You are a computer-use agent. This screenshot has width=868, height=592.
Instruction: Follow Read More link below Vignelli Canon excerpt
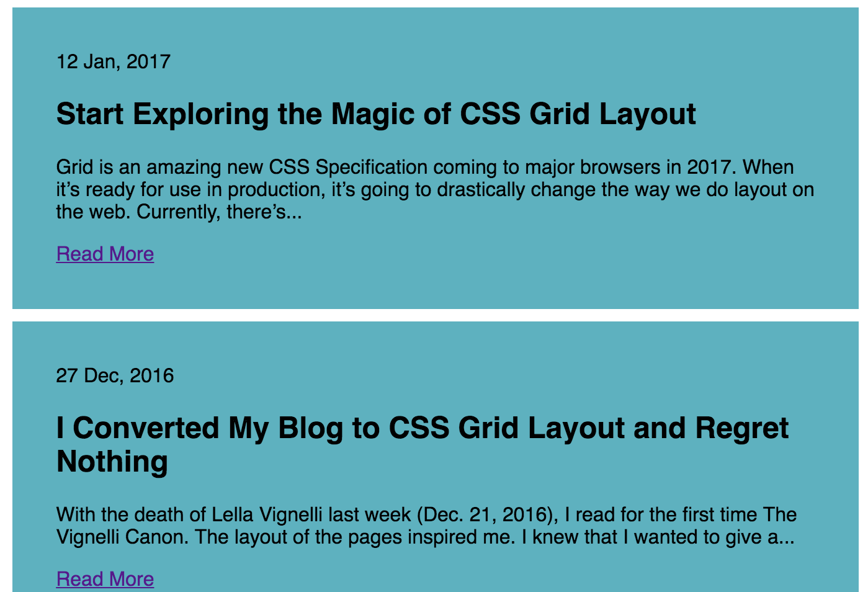[x=105, y=579]
